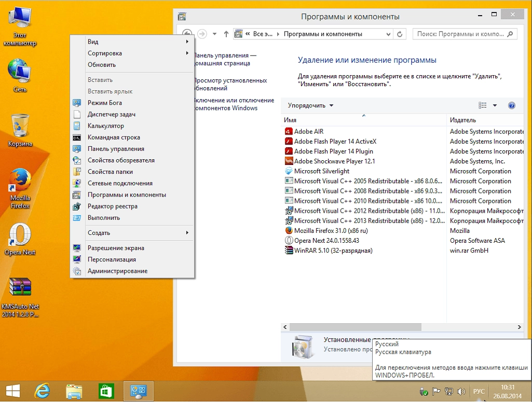Click the Администрирование gear icon
This screenshot has height=402, width=532.
[x=77, y=271]
